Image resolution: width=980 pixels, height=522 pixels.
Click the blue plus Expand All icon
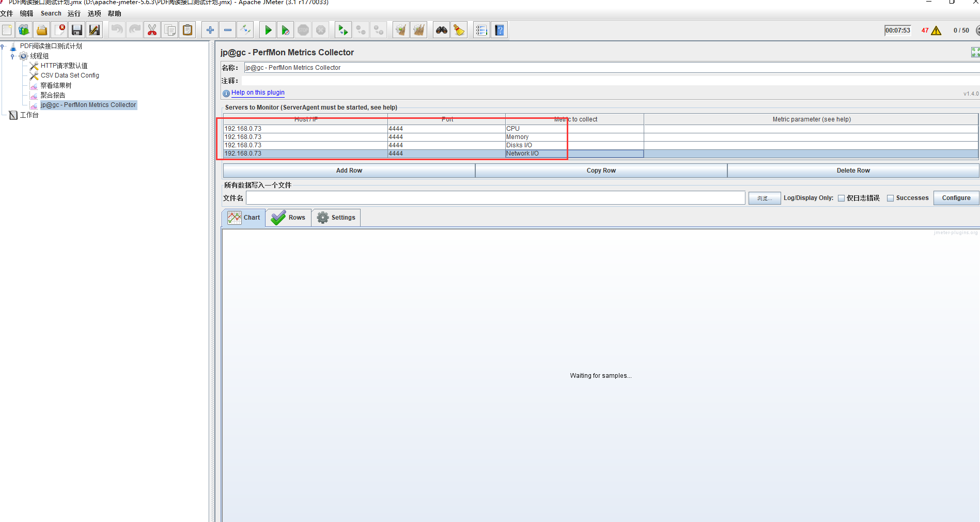pyautogui.click(x=210, y=30)
